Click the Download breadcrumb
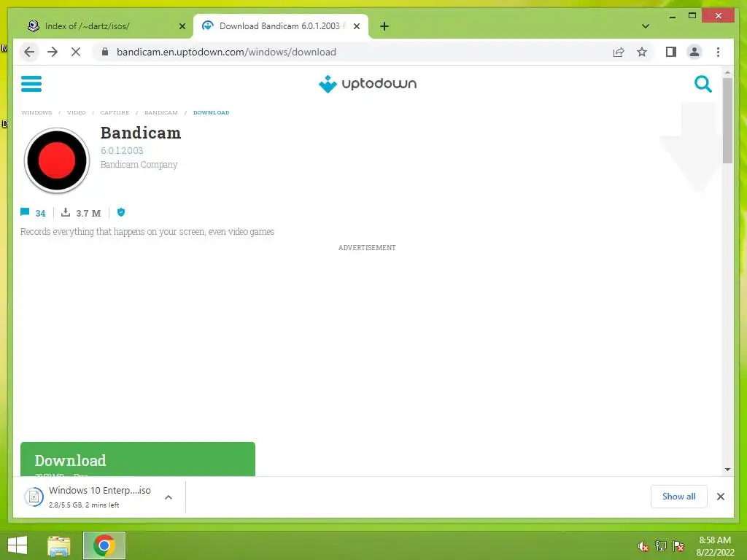 [x=211, y=112]
